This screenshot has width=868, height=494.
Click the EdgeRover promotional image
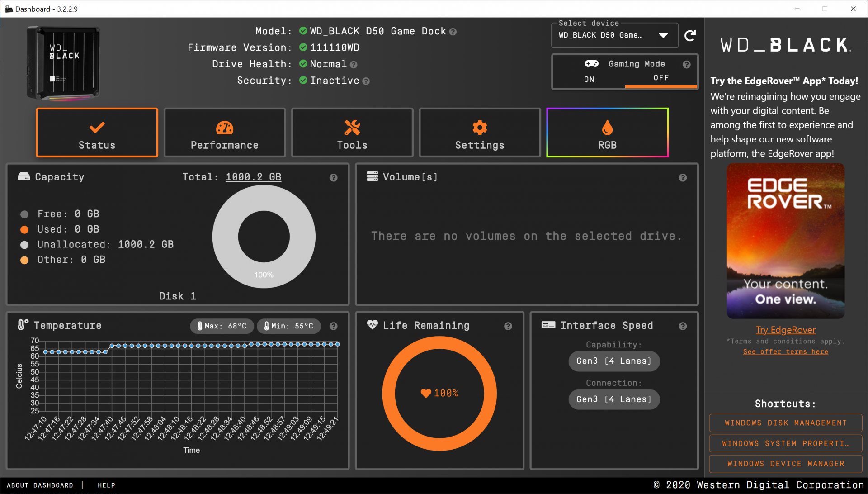(x=786, y=241)
